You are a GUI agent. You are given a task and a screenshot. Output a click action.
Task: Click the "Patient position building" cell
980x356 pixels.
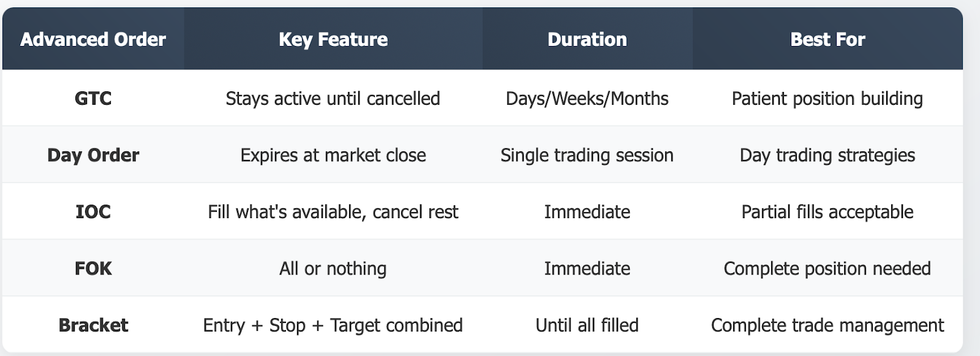click(827, 99)
